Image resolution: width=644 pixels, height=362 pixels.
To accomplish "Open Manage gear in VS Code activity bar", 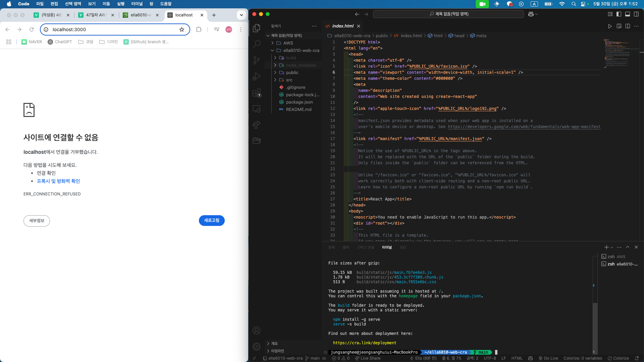I will (257, 347).
